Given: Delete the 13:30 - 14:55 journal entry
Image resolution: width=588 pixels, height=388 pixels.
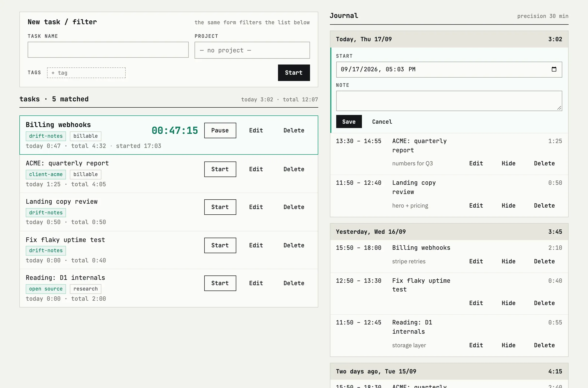Looking at the screenshot, I should point(544,163).
